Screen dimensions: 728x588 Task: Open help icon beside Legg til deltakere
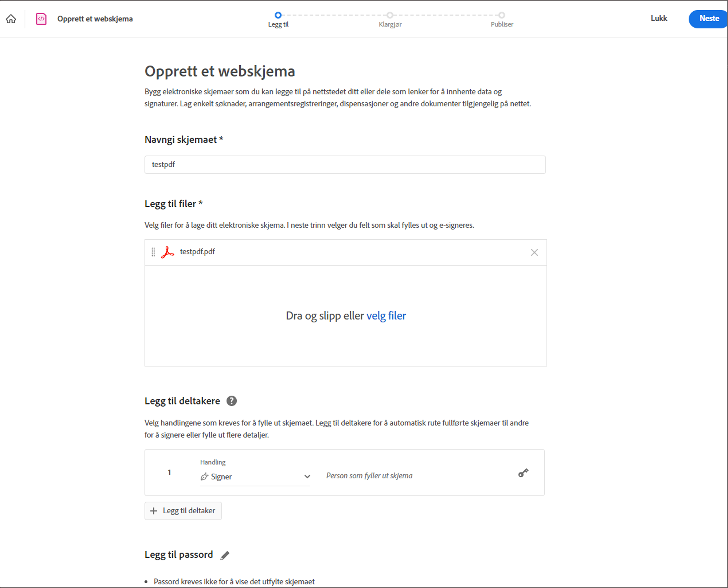click(231, 401)
